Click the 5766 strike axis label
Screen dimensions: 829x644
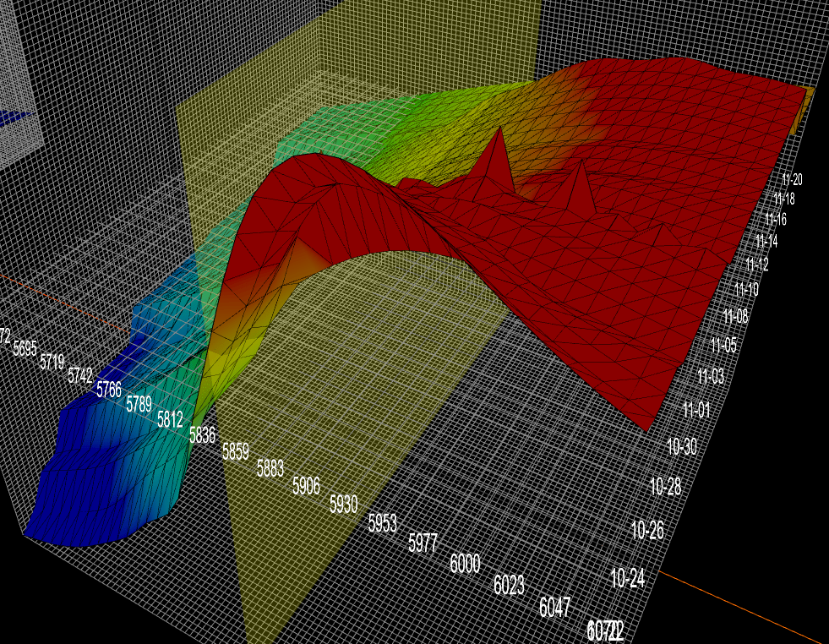[109, 390]
